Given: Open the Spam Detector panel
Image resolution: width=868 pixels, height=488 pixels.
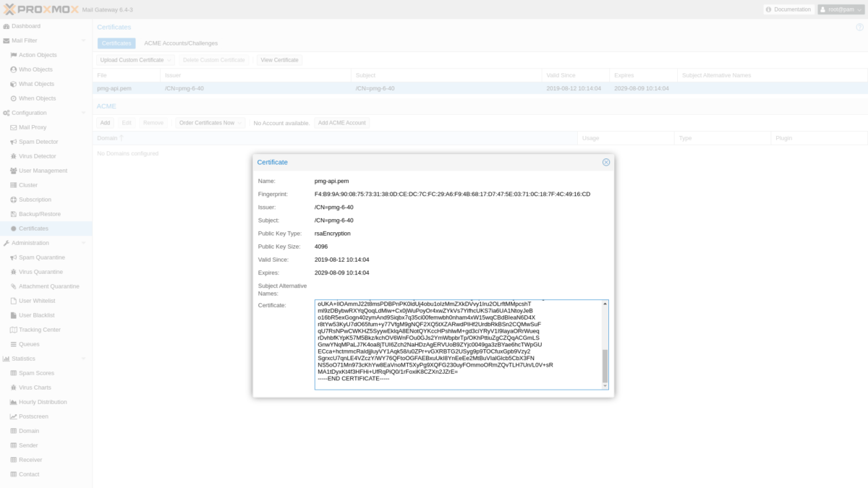Looking at the screenshot, I should [x=40, y=141].
